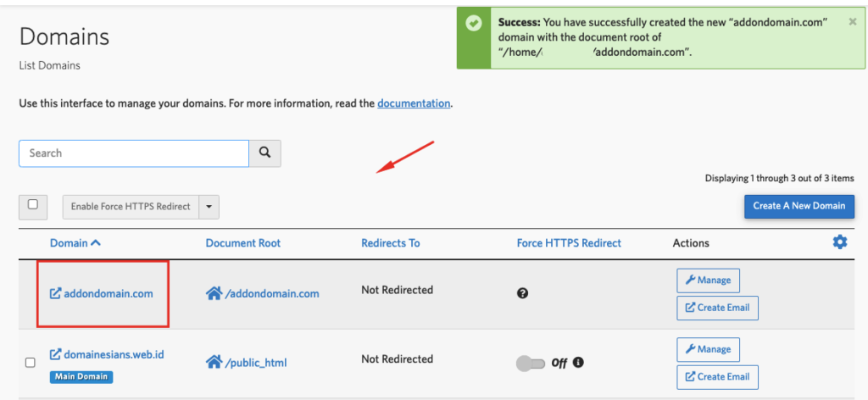Click Not Redirected text in addondomain.com row
The width and height of the screenshot is (868, 400).
click(397, 289)
